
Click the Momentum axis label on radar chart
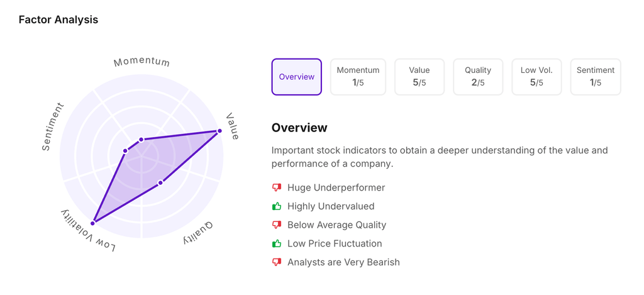coord(142,62)
